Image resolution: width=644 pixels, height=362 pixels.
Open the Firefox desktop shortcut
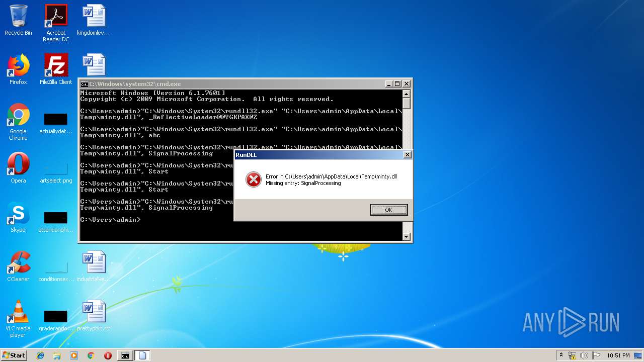(18, 69)
